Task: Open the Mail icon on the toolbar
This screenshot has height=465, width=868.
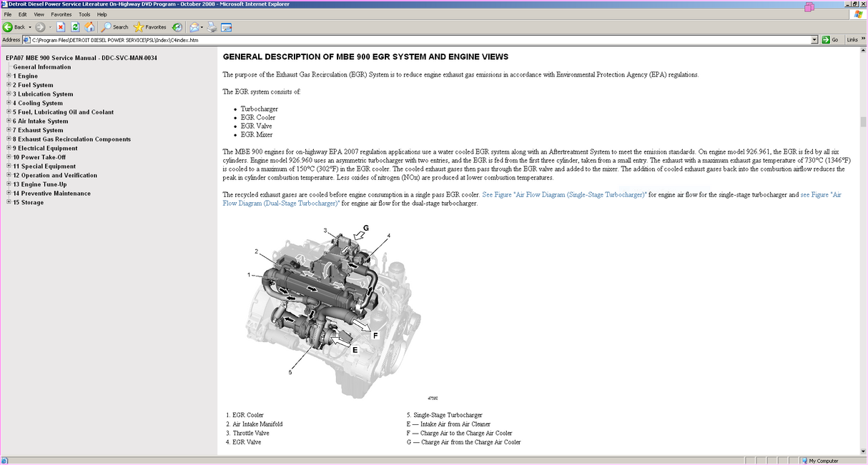Action: 194,27
